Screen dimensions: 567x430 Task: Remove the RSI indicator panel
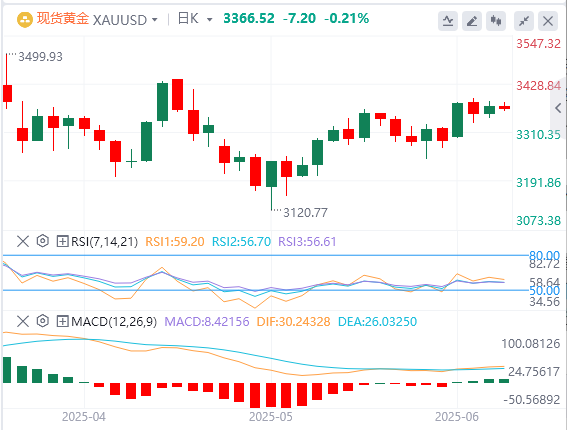pos(23,241)
